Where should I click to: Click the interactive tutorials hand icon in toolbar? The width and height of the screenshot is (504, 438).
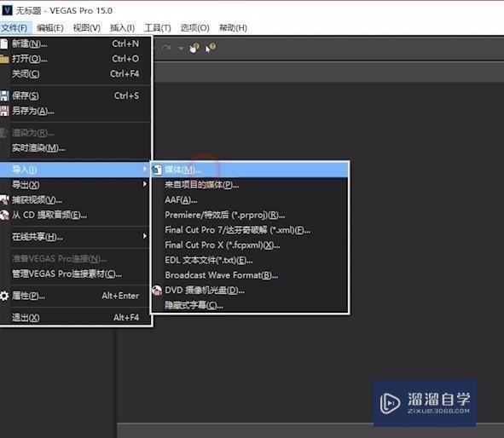click(194, 49)
